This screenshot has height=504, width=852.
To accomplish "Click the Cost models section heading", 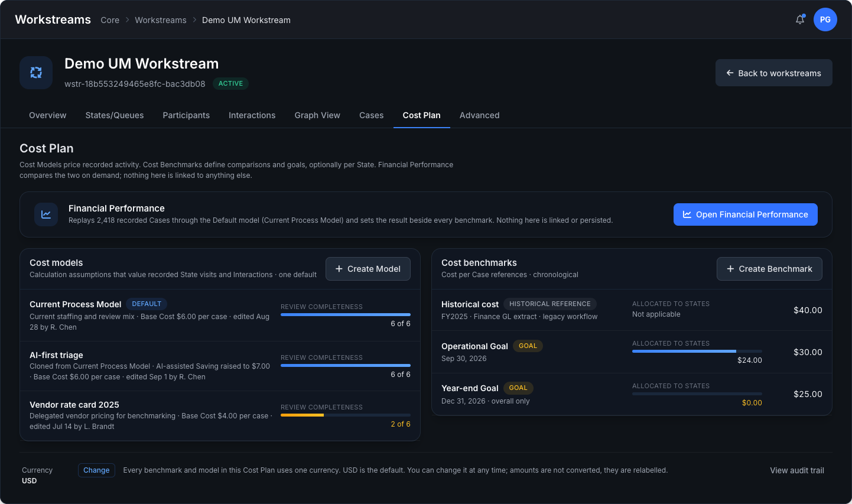I will pyautogui.click(x=56, y=262).
